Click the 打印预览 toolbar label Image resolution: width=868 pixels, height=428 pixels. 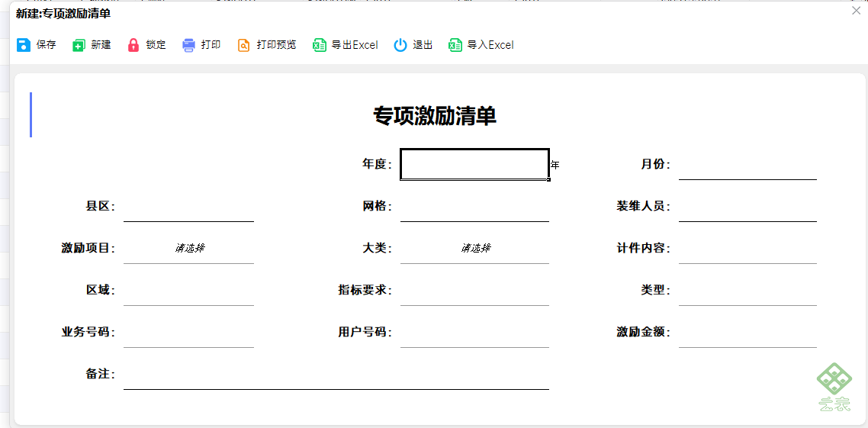click(276, 45)
